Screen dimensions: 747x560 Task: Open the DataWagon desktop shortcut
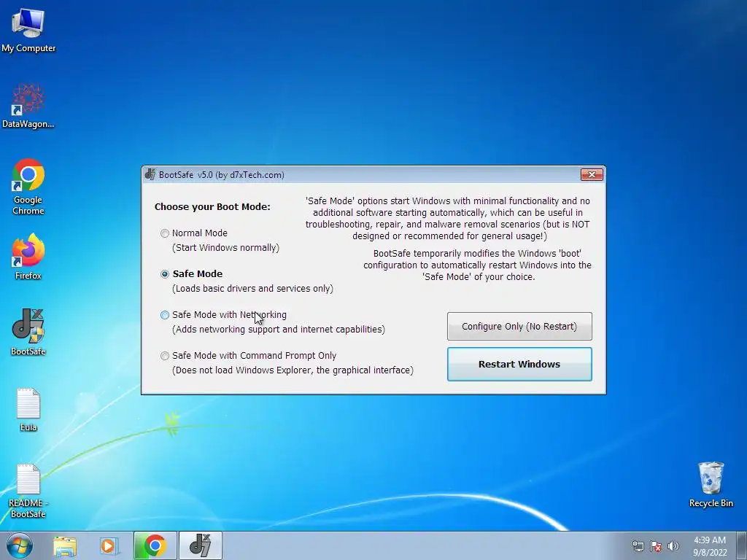tap(28, 106)
